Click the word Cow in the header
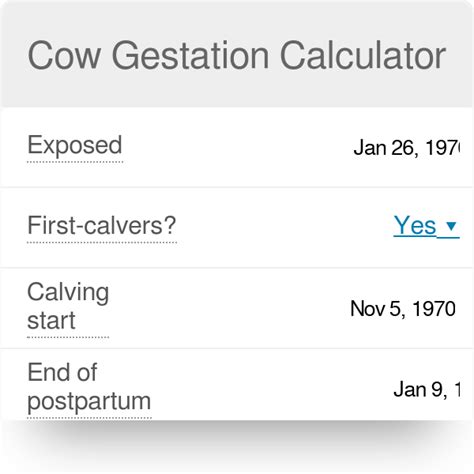This screenshot has height=474, width=474. click(64, 55)
